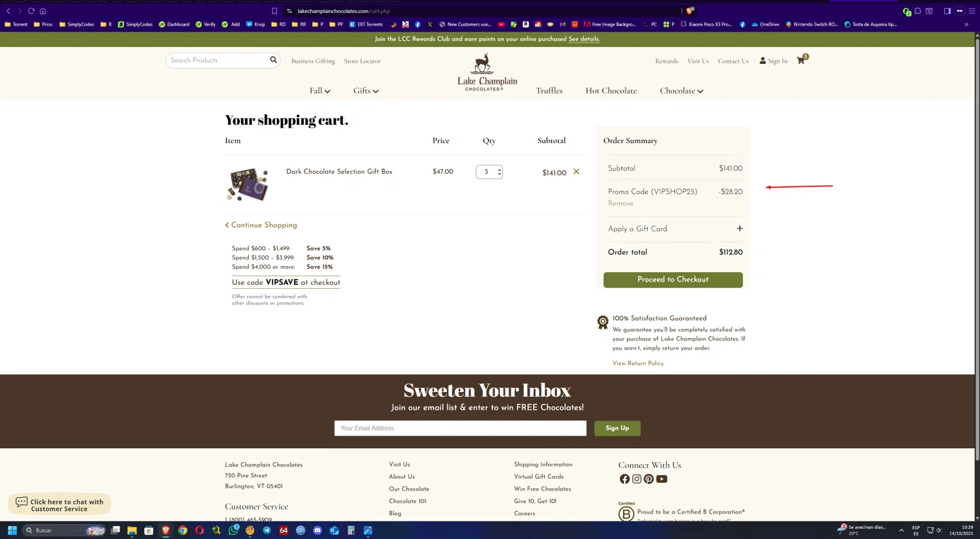Show hidden system tray icons
This screenshot has height=539, width=980.
point(901,531)
